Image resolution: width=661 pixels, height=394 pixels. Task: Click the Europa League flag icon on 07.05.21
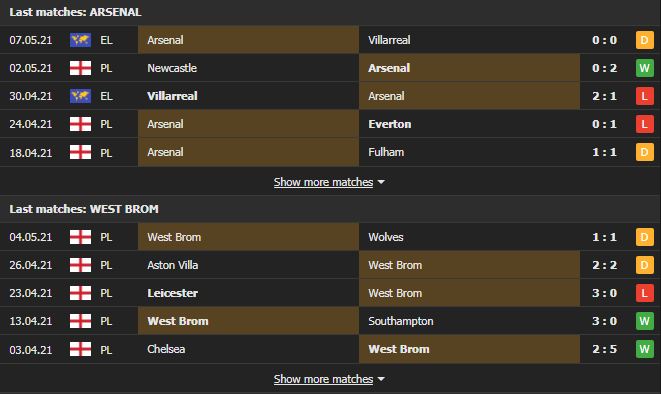click(80, 40)
